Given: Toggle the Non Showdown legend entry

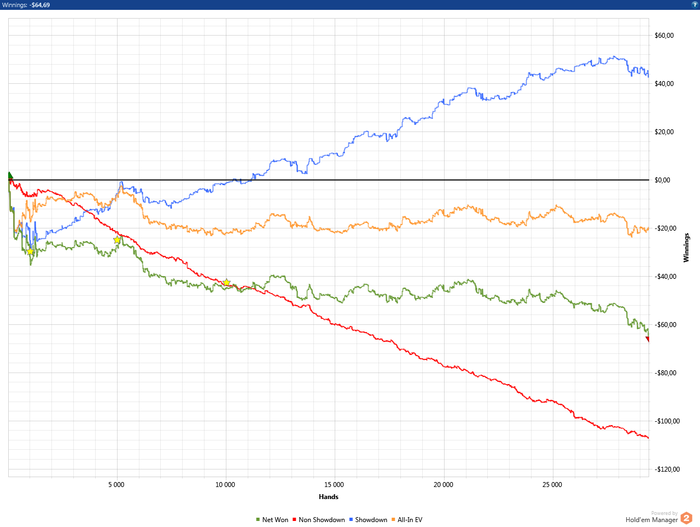Looking at the screenshot, I should pos(319,520).
